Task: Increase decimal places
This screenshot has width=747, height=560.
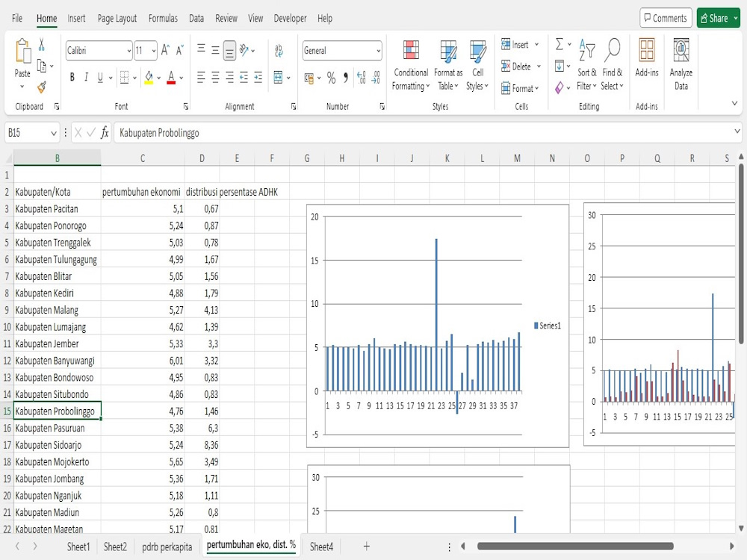Action: coord(361,77)
